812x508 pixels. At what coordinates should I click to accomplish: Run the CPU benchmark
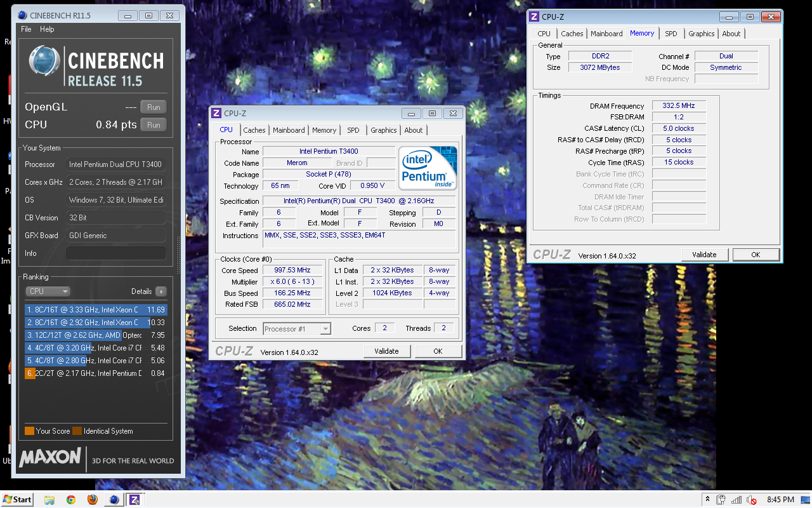click(x=154, y=124)
